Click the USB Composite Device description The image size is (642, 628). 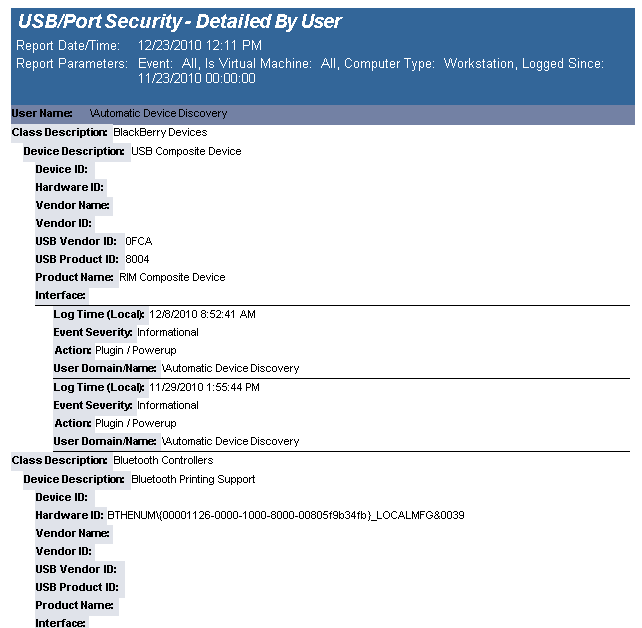click(186, 151)
